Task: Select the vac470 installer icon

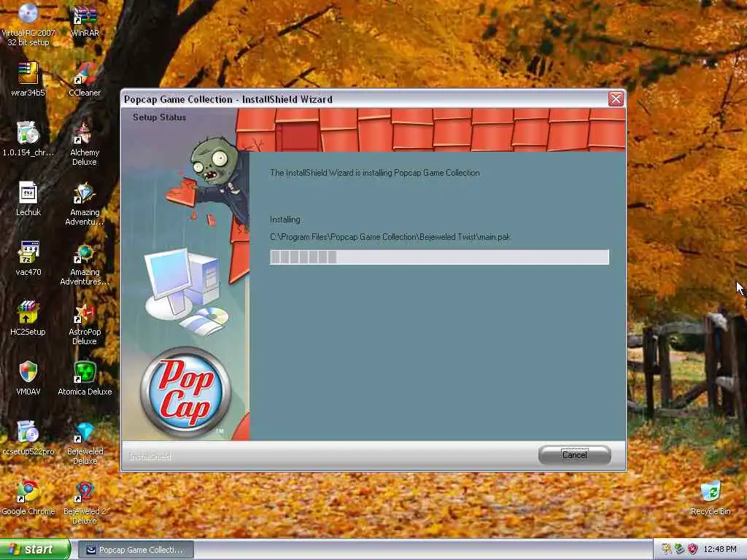Action: pos(28,259)
